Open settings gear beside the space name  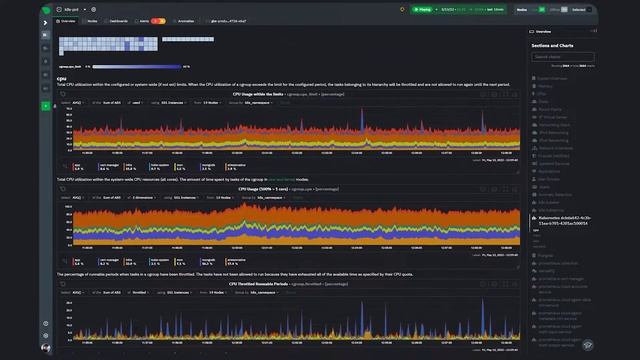(93, 9)
